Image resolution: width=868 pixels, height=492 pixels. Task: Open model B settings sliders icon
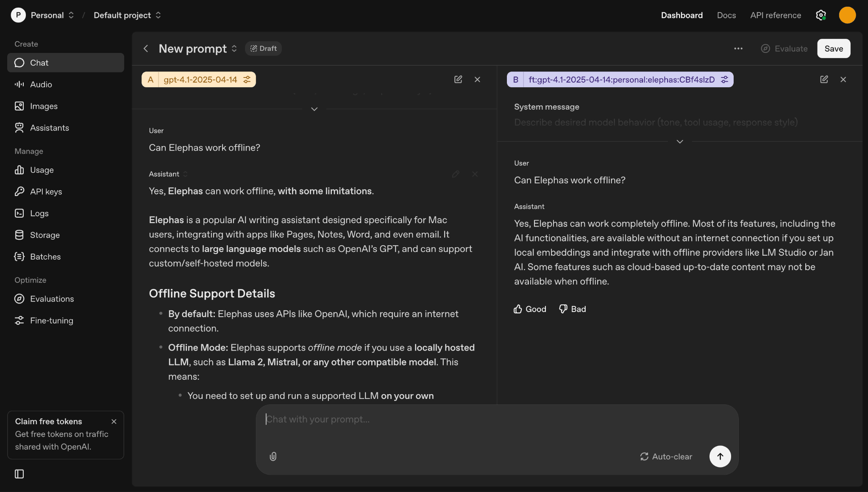tap(724, 80)
